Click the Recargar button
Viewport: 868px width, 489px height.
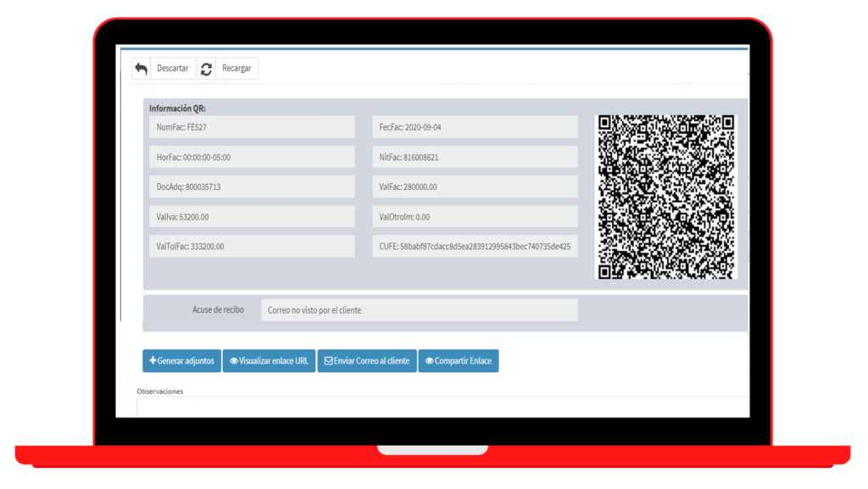pyautogui.click(x=236, y=69)
